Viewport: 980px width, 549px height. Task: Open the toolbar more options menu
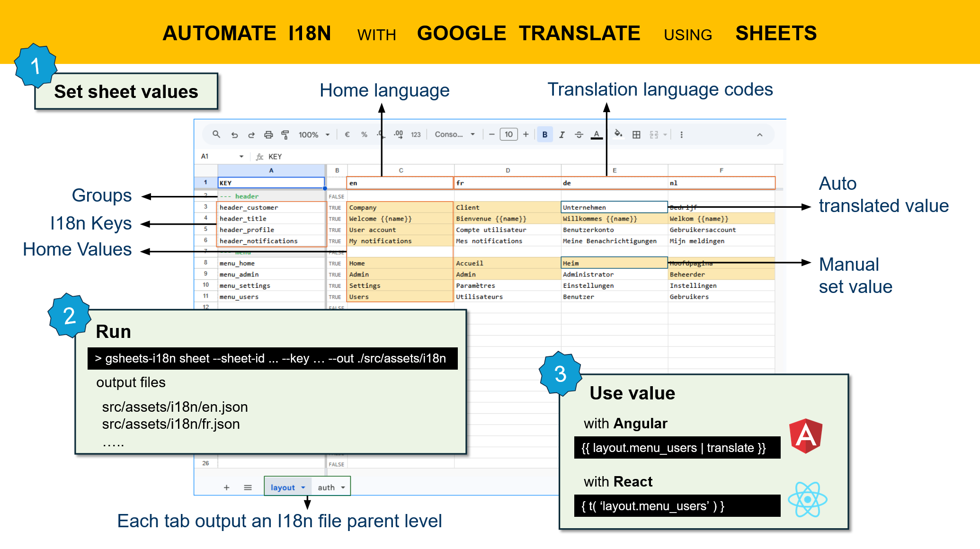click(681, 135)
